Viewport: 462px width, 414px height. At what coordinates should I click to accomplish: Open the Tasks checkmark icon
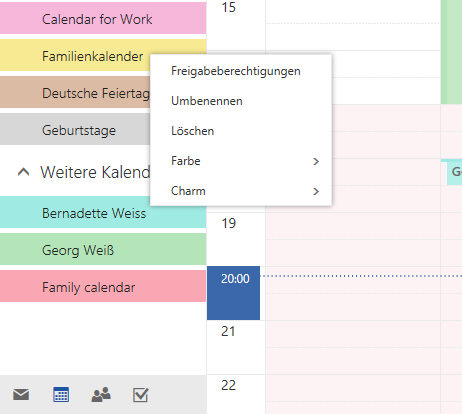point(140,395)
